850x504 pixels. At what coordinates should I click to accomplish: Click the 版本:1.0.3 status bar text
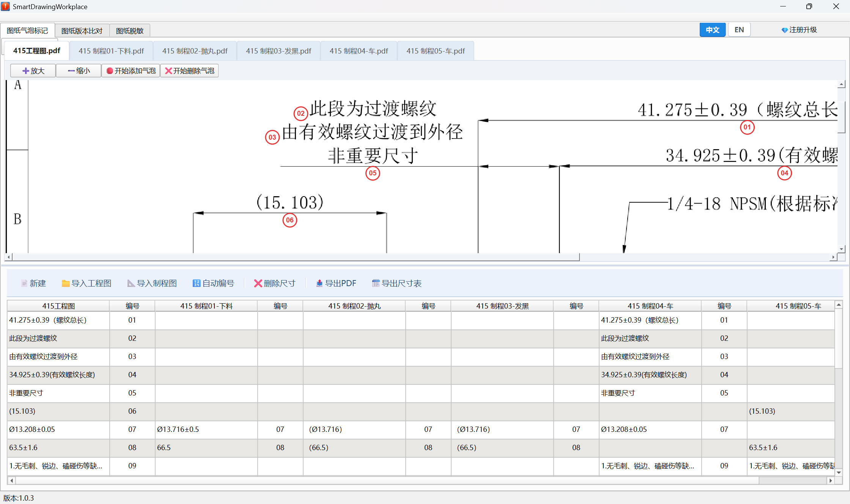(19, 498)
